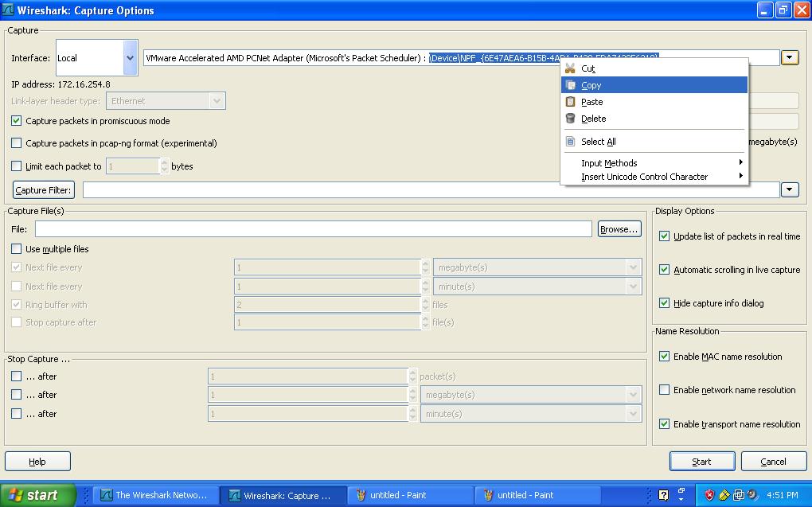812x507 pixels.
Task: Click the capture File path field
Action: [314, 229]
